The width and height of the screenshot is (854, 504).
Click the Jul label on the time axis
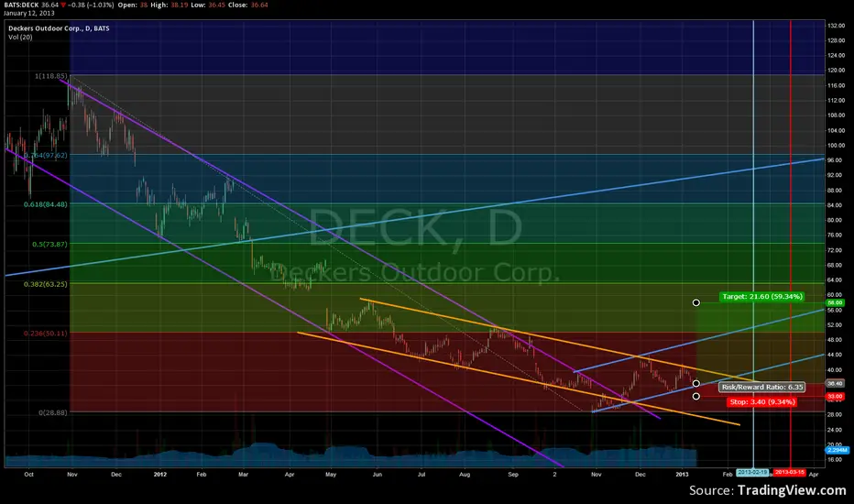[x=421, y=475]
